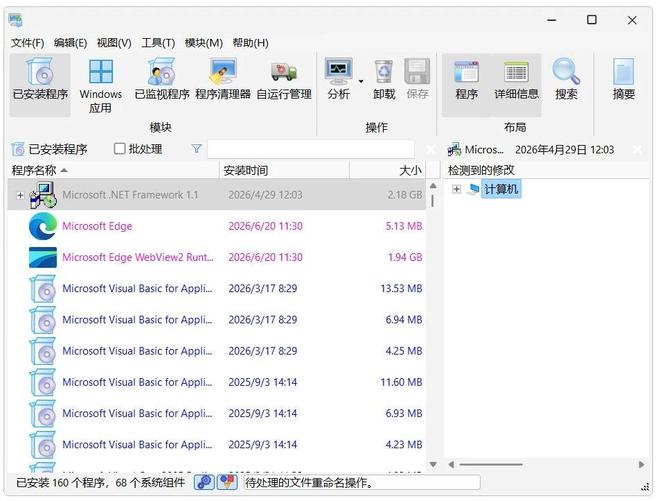Open the 编辑(E) menu

coord(70,43)
